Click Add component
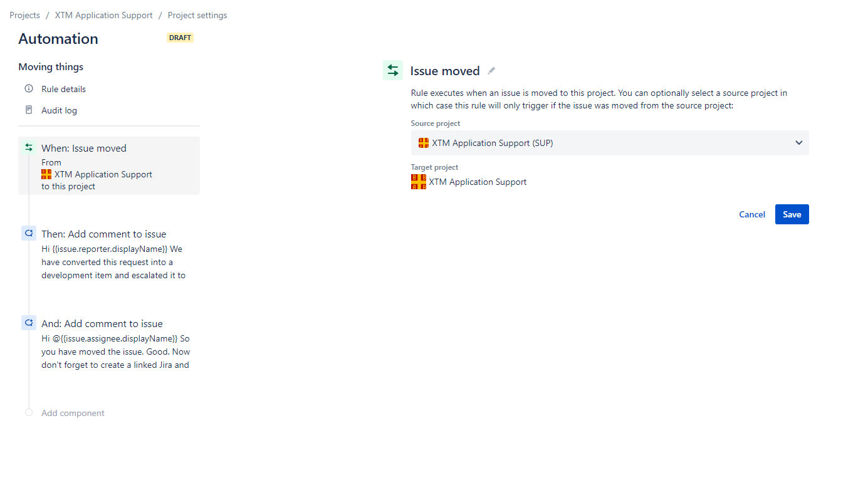The height and width of the screenshot is (490, 868). click(x=73, y=413)
